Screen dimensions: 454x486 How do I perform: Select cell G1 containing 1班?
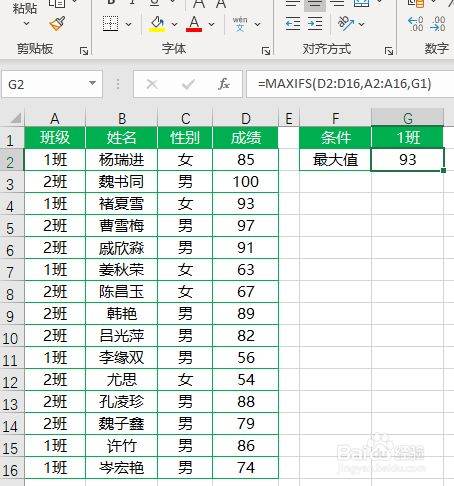(x=407, y=137)
